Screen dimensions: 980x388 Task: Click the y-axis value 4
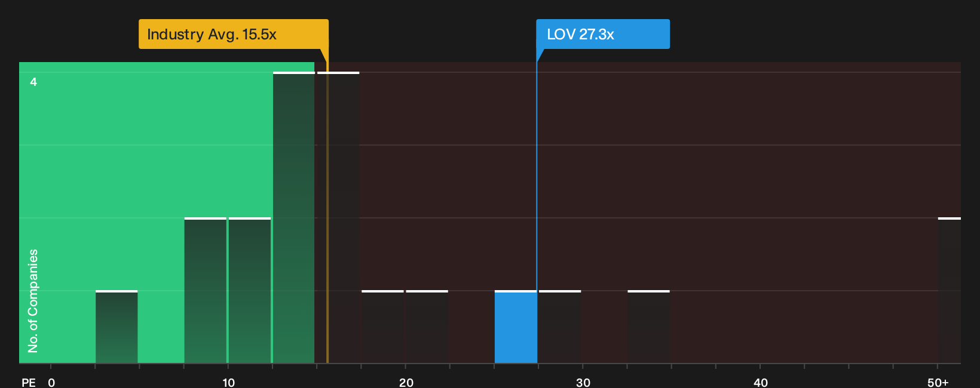click(33, 82)
